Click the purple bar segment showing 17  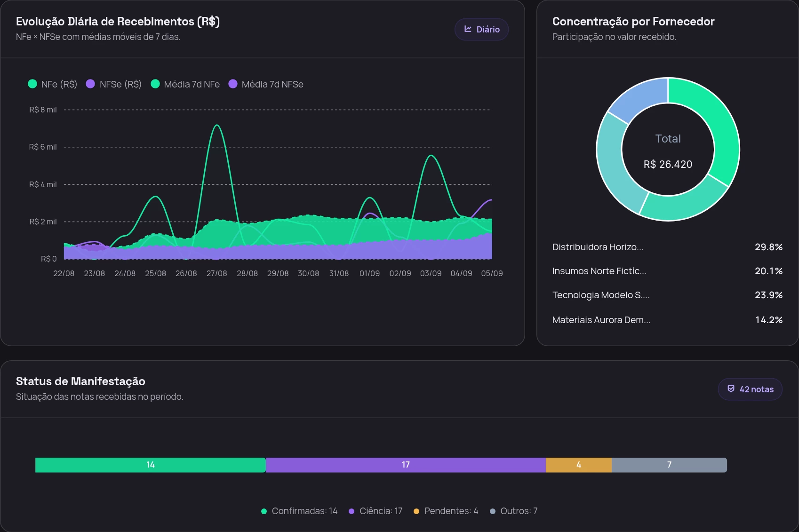406,465
